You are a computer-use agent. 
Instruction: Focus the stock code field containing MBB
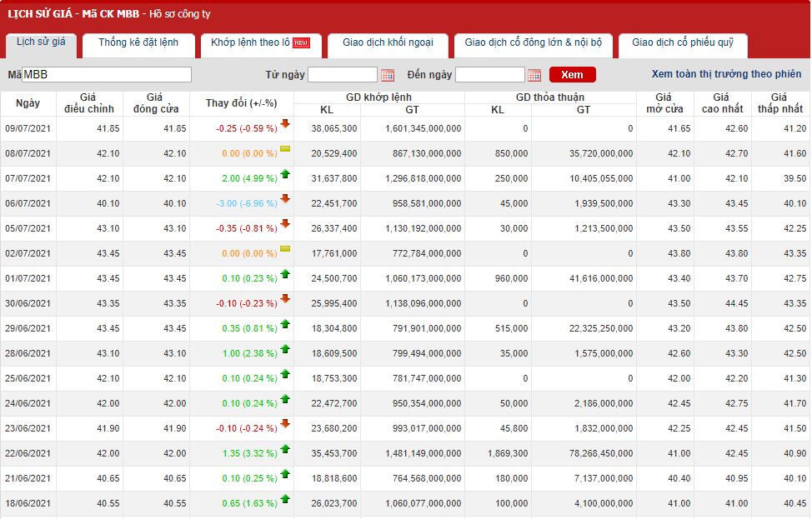click(107, 75)
